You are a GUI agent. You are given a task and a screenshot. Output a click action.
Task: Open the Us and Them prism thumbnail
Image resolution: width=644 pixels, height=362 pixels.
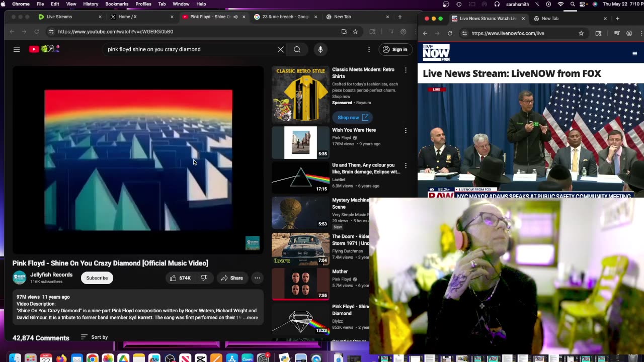pos(300,177)
